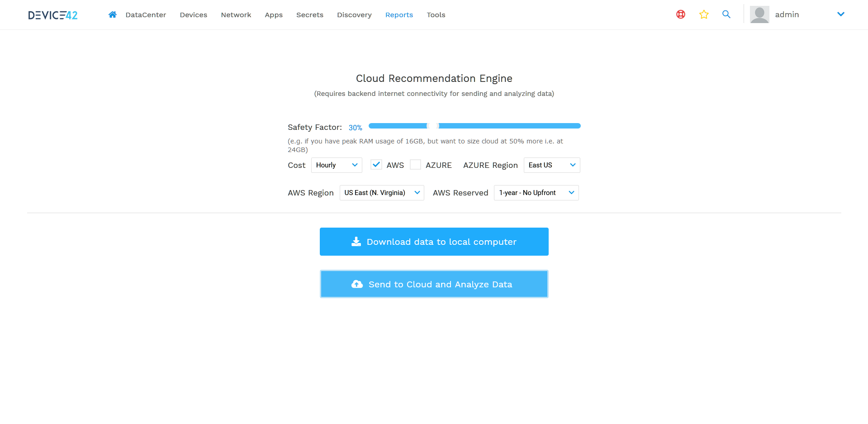Image resolution: width=868 pixels, height=424 pixels.
Task: Open the Reports menu
Action: point(399,15)
